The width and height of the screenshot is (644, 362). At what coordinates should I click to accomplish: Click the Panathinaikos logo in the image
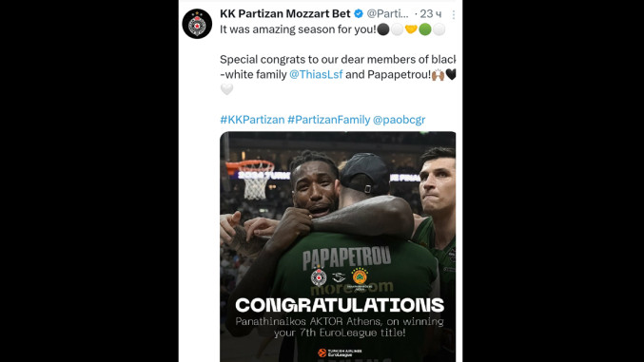[x=360, y=276]
